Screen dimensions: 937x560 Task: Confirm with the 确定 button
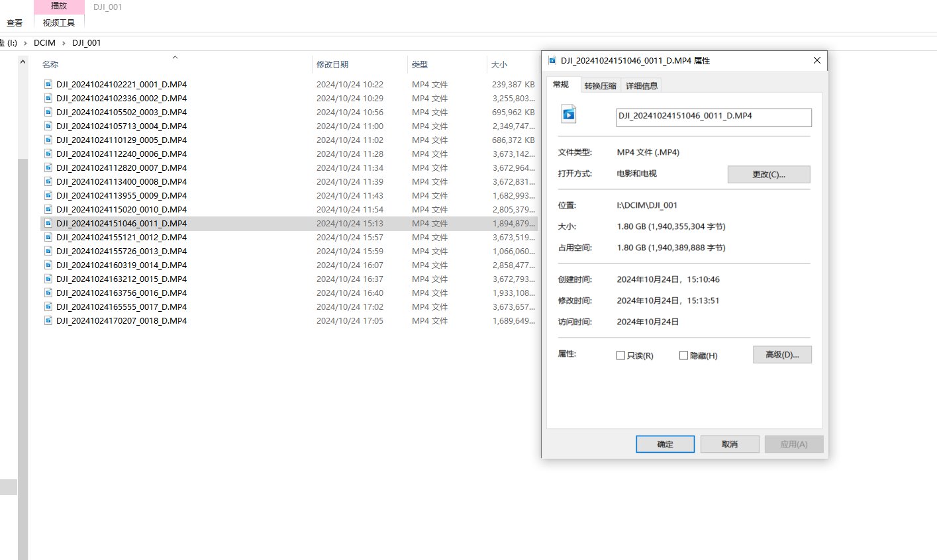pyautogui.click(x=665, y=444)
